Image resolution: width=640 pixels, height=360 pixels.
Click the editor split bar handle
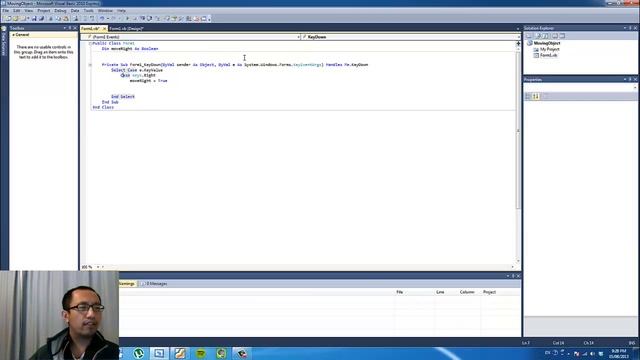point(518,43)
